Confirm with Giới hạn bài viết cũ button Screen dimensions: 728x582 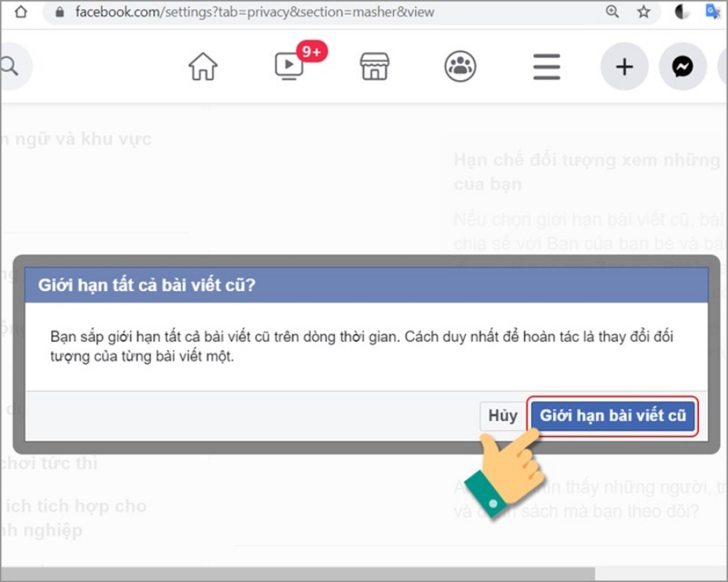click(x=612, y=416)
